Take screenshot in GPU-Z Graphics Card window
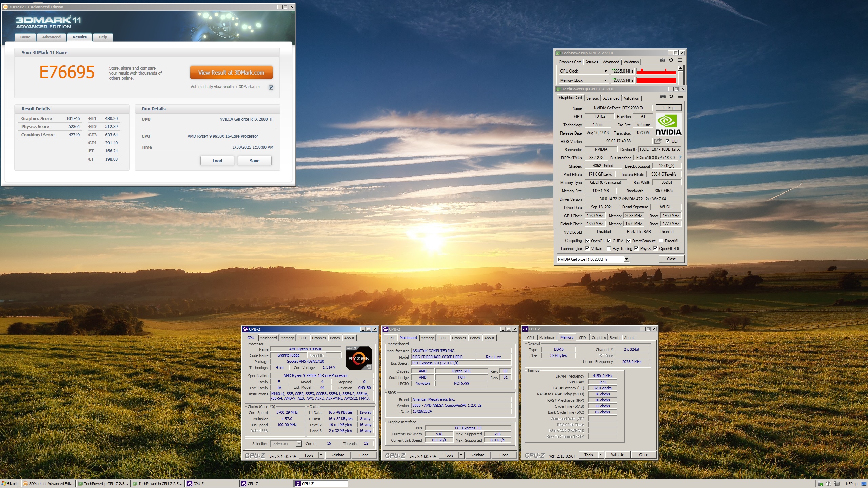The width and height of the screenshot is (868, 488). 663,97
